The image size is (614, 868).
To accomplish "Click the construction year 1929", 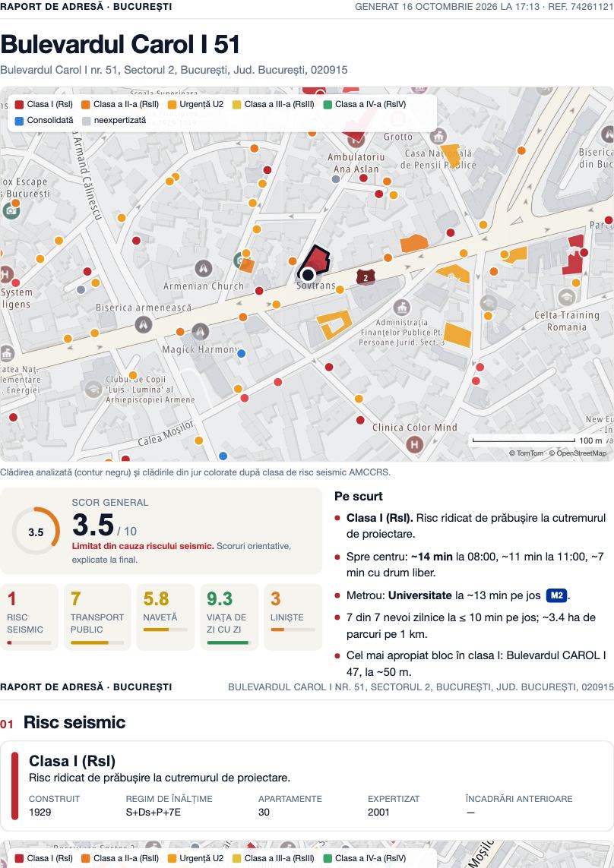I will [40, 812].
